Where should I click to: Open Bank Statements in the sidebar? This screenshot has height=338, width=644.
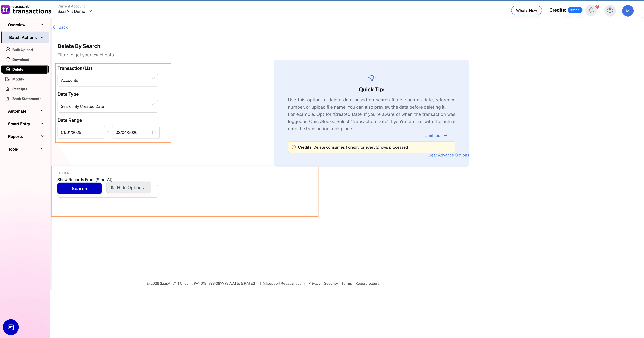click(26, 99)
